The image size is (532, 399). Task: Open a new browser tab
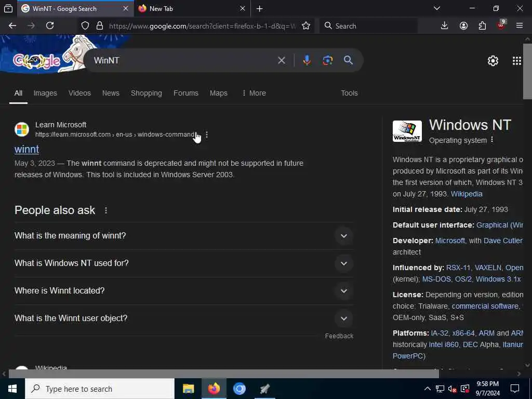click(260, 8)
